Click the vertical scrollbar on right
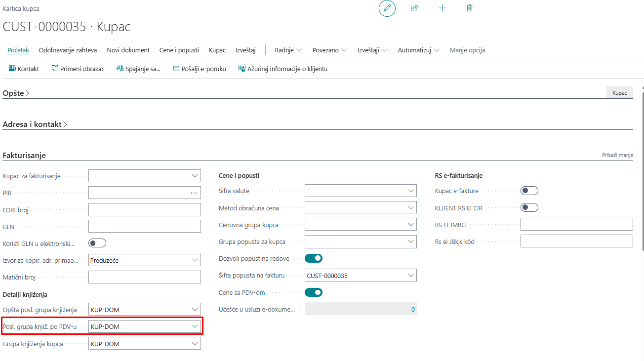 tap(642, 198)
